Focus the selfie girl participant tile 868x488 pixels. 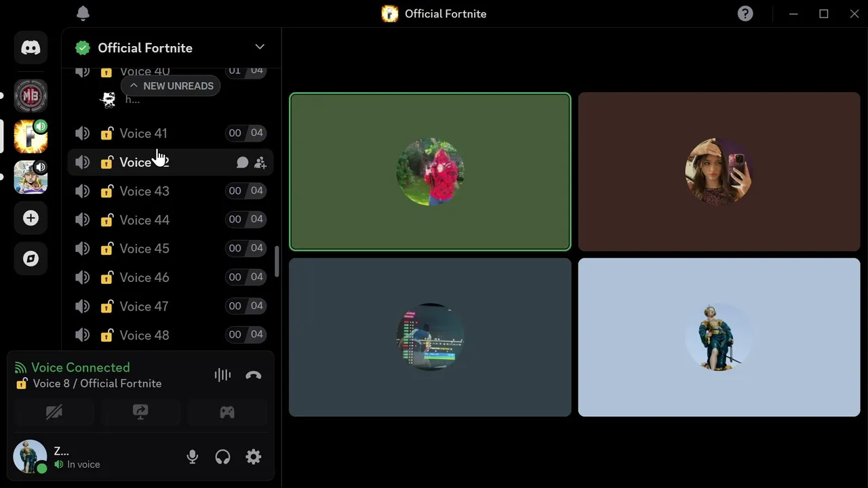point(719,171)
